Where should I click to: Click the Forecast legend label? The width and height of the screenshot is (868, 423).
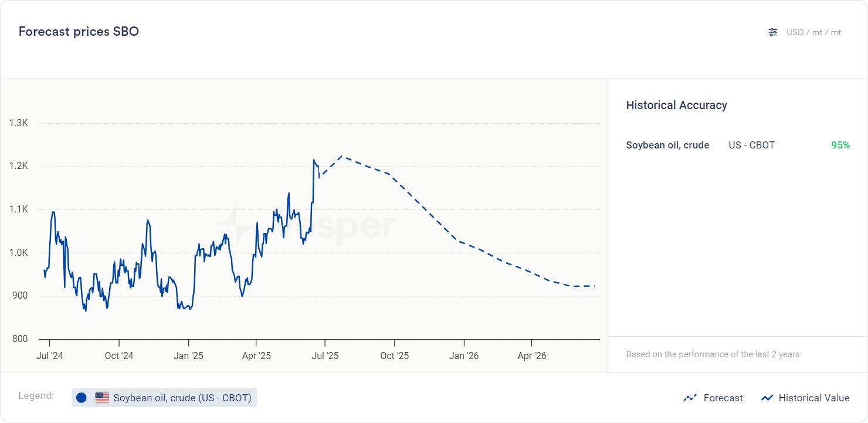723,398
